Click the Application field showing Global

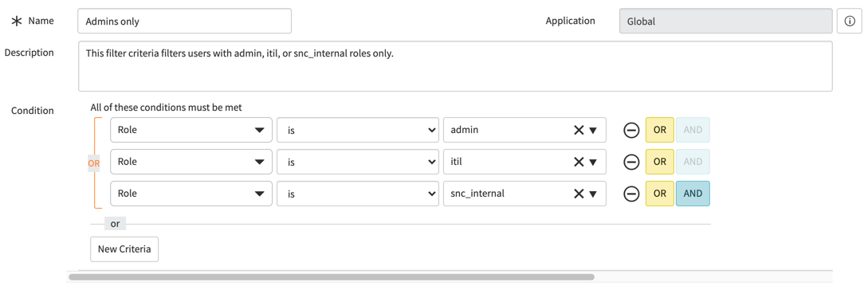726,21
